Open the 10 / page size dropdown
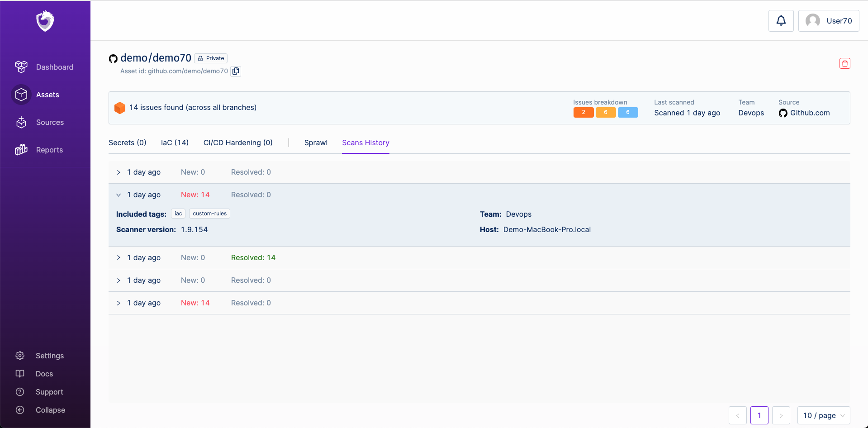 824,415
